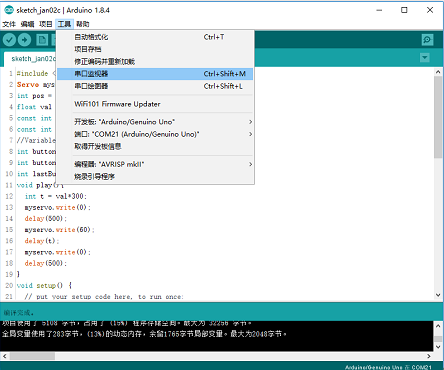Minimize the Arduino window
Viewport: 444px width, 370px height.
(379, 10)
